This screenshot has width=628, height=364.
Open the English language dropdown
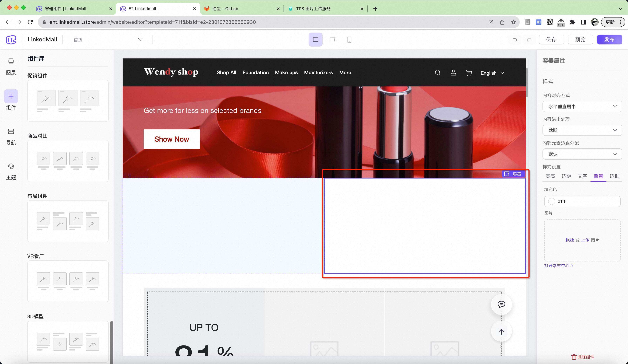pyautogui.click(x=492, y=73)
